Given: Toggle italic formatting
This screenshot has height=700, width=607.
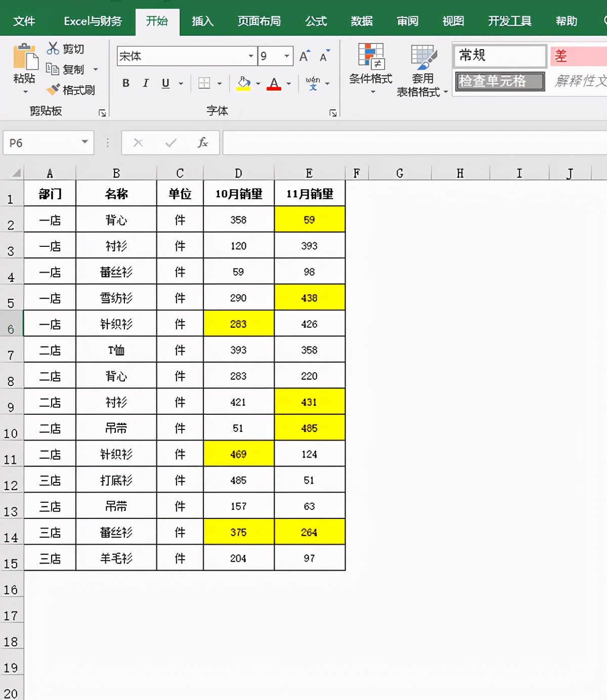Looking at the screenshot, I should point(145,83).
